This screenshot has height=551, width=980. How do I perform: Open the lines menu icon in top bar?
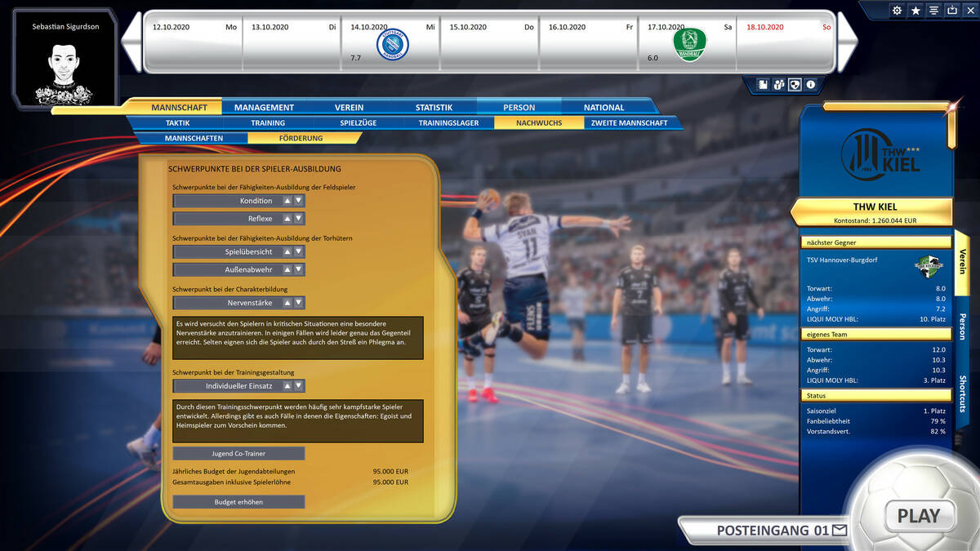tap(933, 11)
